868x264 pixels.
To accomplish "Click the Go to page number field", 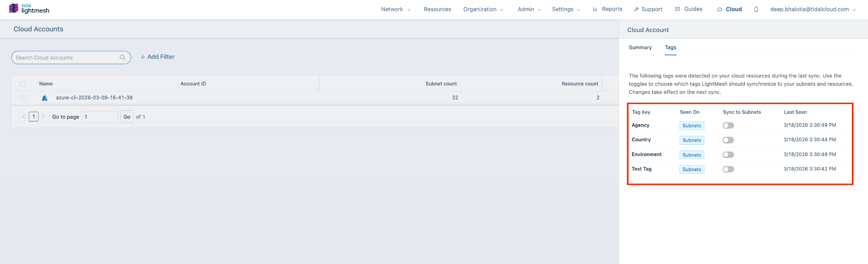I will coord(100,117).
